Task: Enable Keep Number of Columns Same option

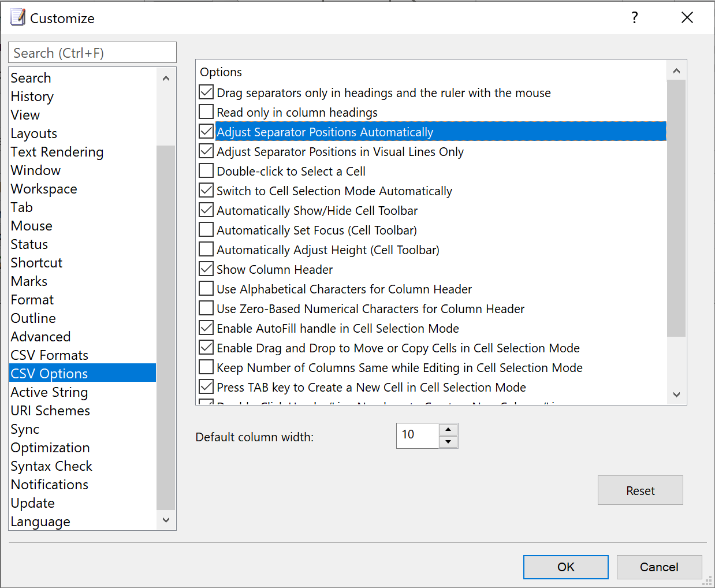Action: pos(206,367)
